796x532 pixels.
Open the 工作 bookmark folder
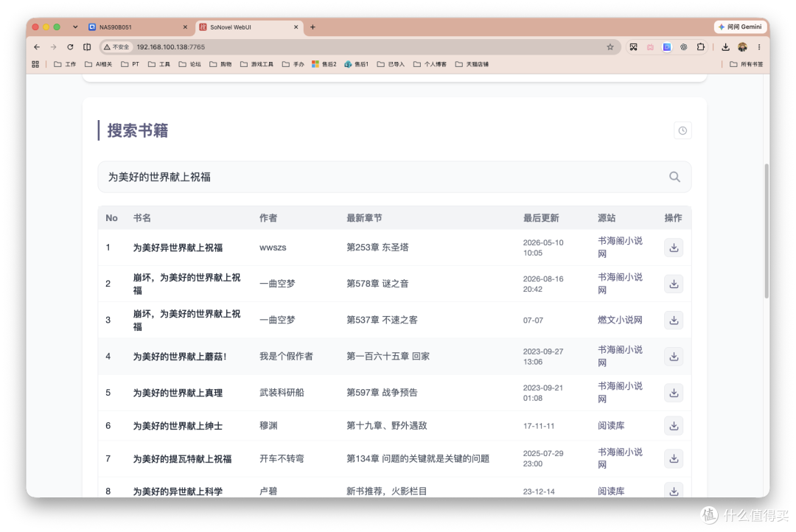[x=64, y=64]
